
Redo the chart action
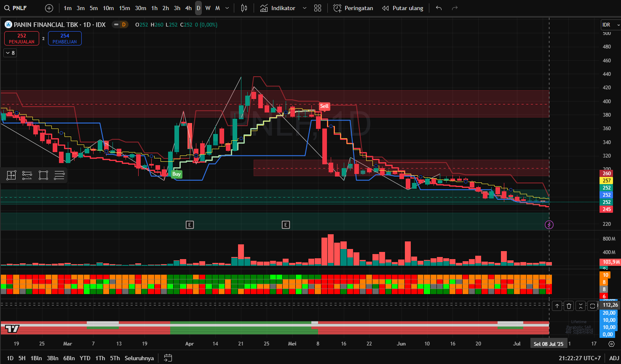click(x=455, y=8)
